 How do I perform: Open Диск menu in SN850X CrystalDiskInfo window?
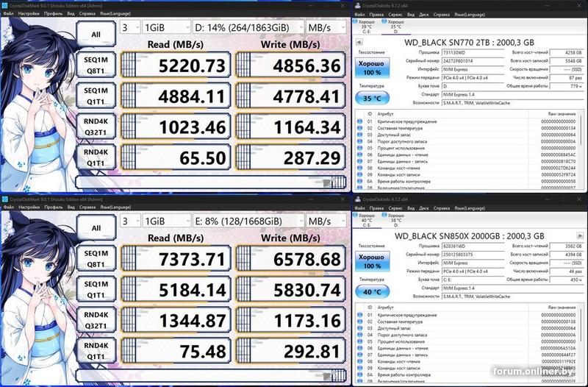424,208
